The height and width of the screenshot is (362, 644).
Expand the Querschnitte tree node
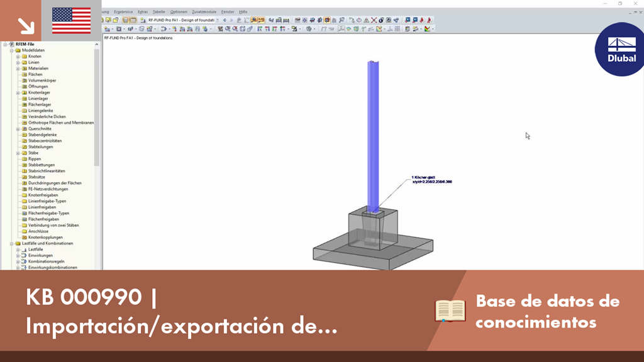[18, 129]
